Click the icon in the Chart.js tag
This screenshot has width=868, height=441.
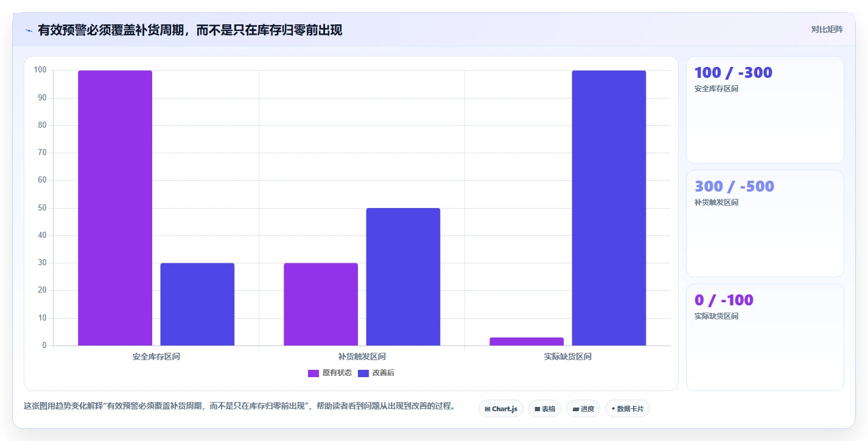click(488, 409)
